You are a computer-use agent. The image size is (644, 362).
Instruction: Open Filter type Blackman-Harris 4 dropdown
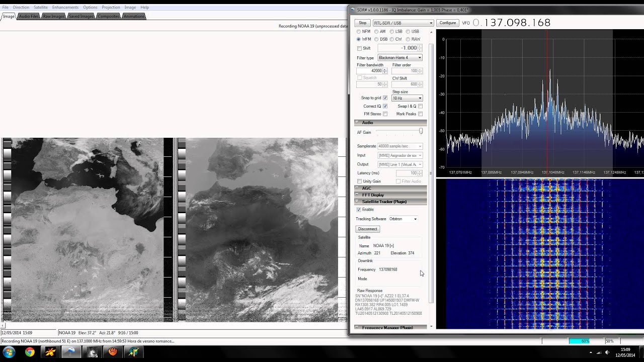click(x=400, y=58)
